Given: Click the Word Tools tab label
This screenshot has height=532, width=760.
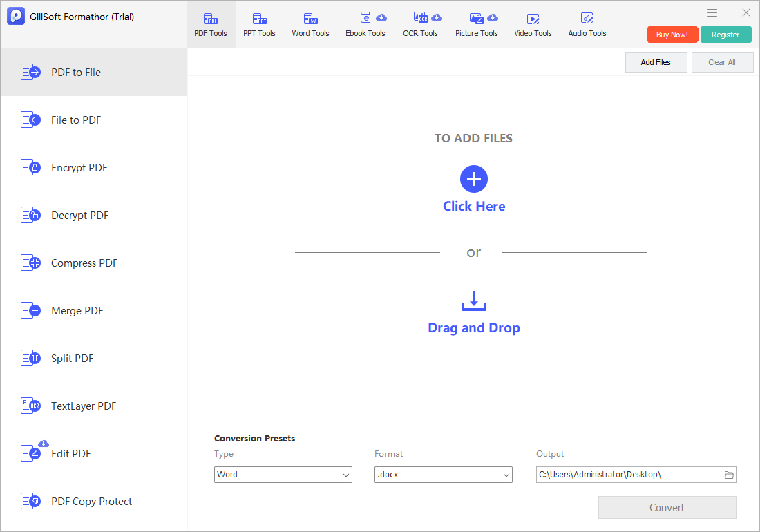Looking at the screenshot, I should pos(310,33).
